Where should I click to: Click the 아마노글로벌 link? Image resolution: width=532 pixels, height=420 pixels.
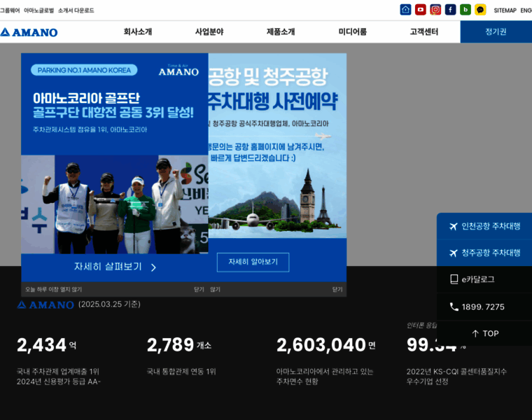(x=38, y=10)
